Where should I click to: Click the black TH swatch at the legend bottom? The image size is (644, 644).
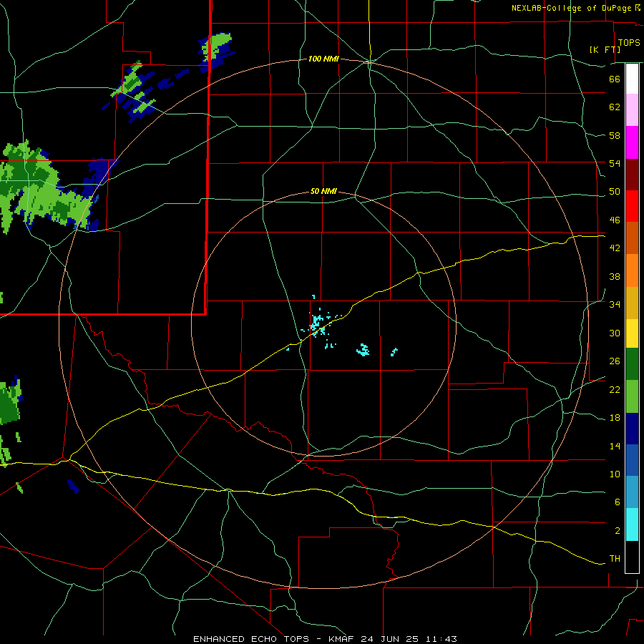[632, 557]
